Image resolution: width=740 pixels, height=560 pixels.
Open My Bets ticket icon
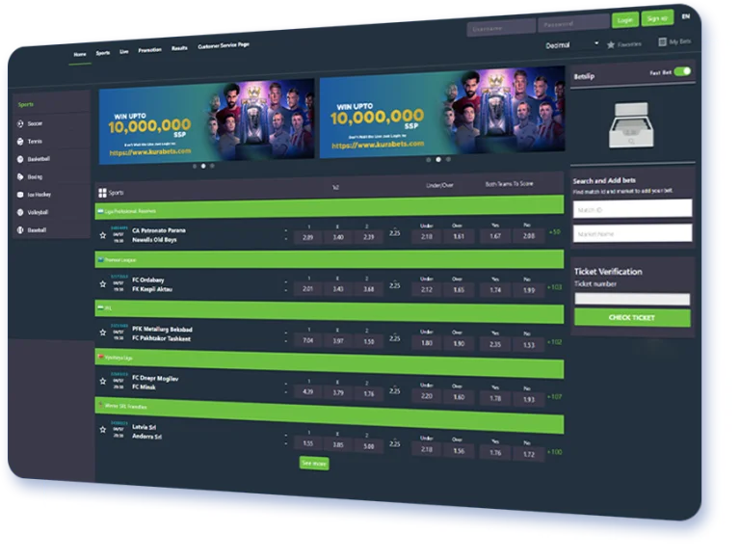662,42
